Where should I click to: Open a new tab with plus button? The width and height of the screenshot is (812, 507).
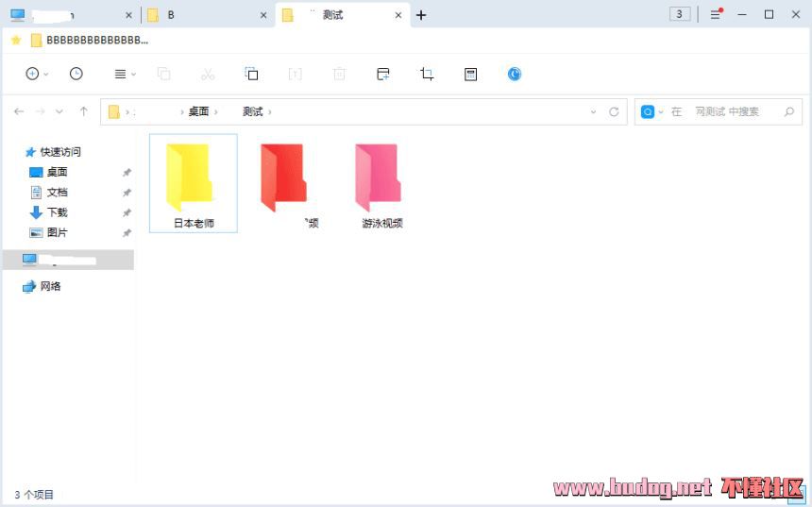point(421,15)
